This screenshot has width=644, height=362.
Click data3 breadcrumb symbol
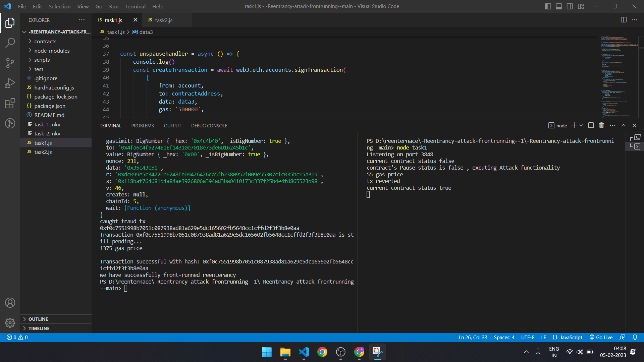(x=143, y=32)
